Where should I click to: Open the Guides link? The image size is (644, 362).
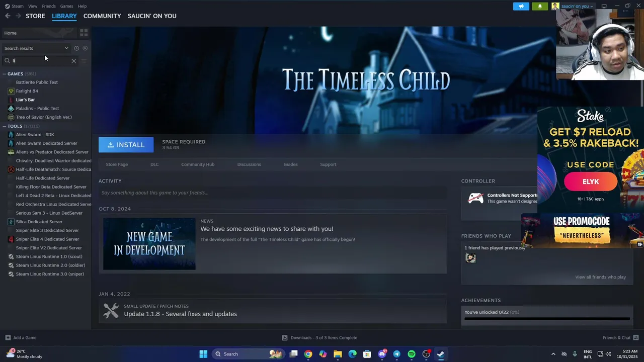(x=290, y=164)
